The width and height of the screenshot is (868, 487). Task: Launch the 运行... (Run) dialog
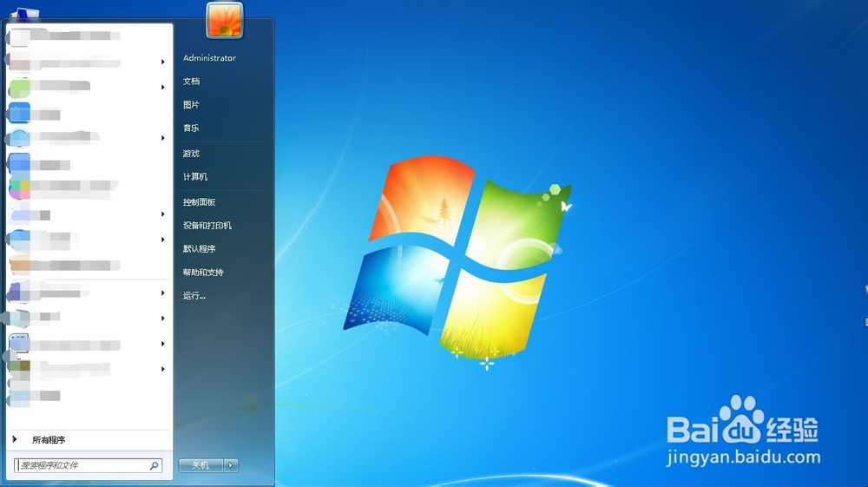pyautogui.click(x=194, y=295)
